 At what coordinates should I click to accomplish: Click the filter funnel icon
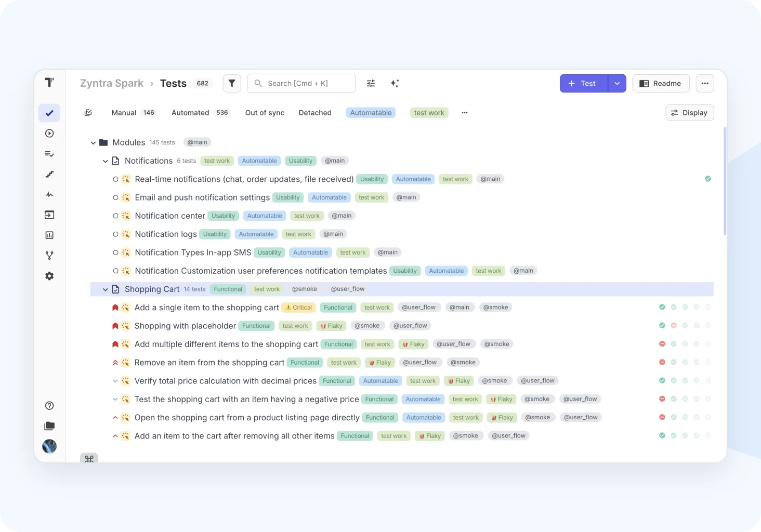tap(232, 84)
